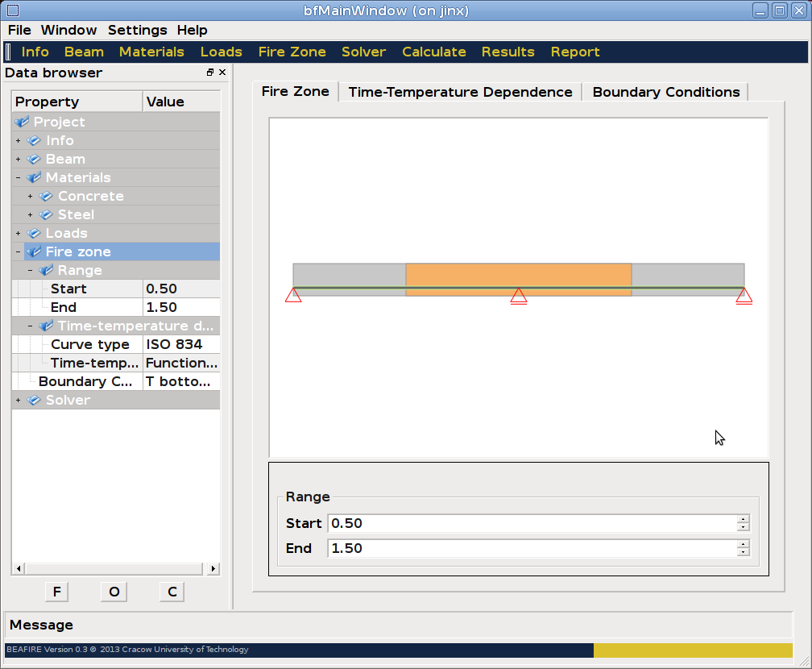Open the Boundary Conditions tab
The height and width of the screenshot is (669, 812).
coord(665,92)
